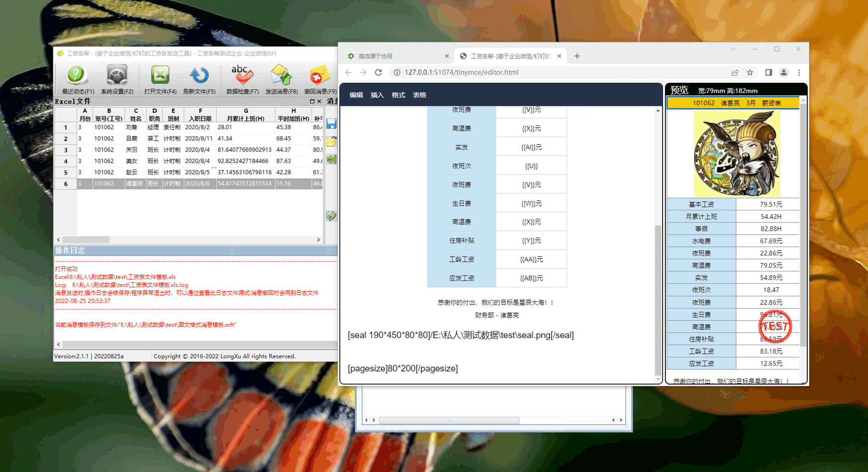Maximize the Excel文件 panel
The width and height of the screenshot is (868, 472).
click(312, 101)
